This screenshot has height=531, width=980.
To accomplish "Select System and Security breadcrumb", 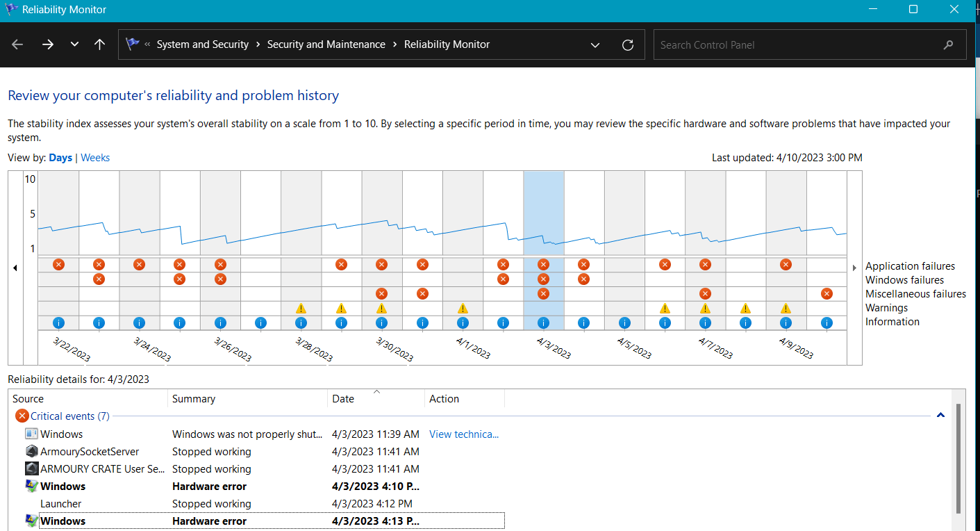I will pyautogui.click(x=203, y=44).
